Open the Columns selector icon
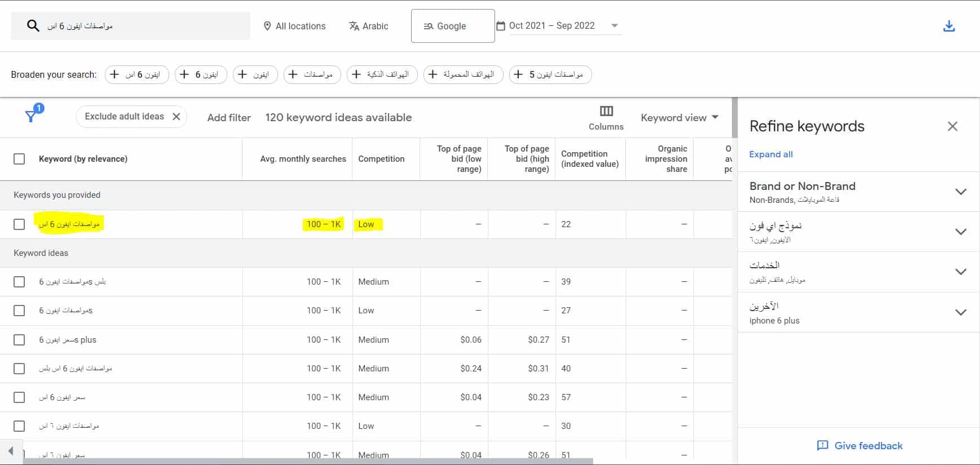980x465 pixels. click(606, 111)
